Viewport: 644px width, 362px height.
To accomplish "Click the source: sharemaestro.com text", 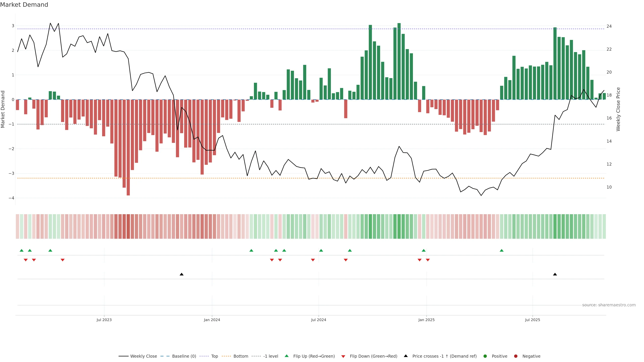I will pos(609,305).
